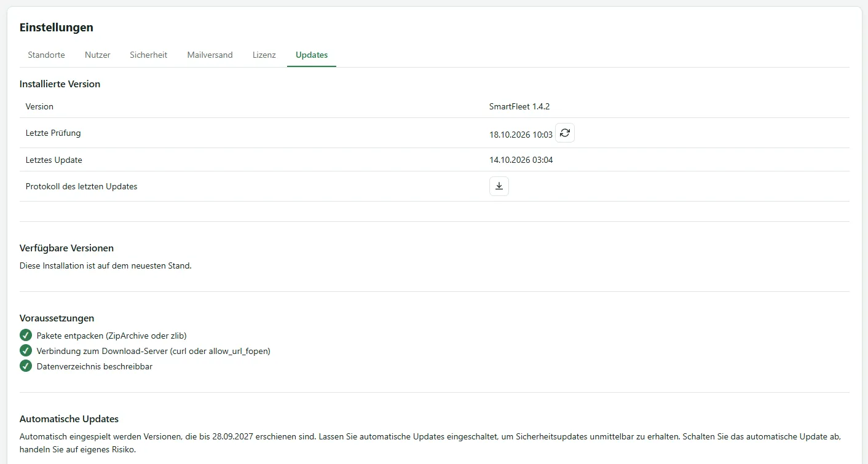Click the Voraussetzungen heading
868x464 pixels.
[57, 318]
